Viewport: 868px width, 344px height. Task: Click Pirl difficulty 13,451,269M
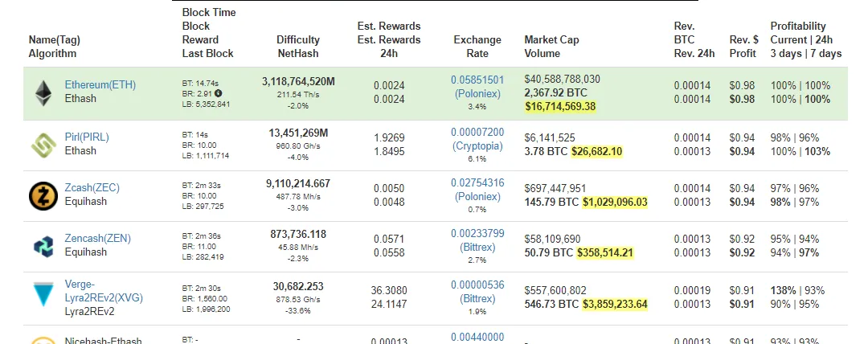(x=298, y=133)
